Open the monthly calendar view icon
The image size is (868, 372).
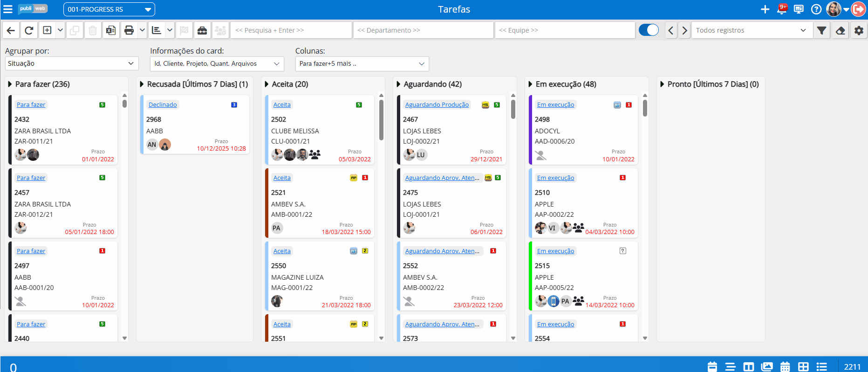[785, 367]
